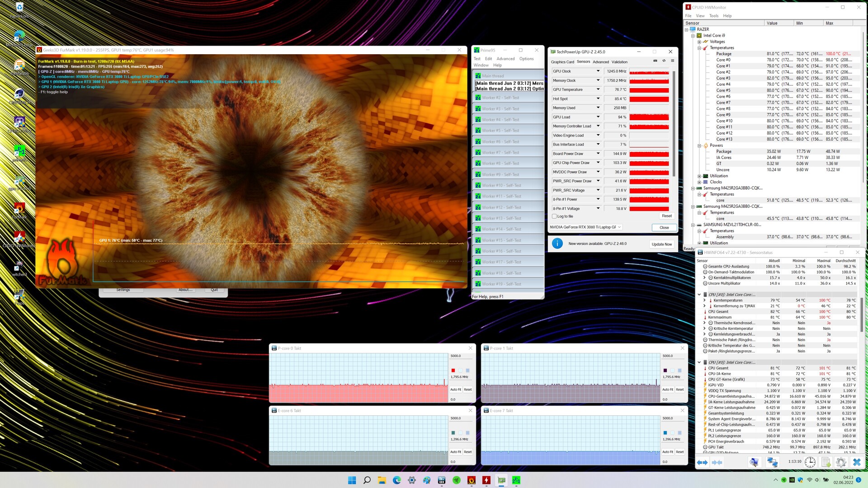
Task: Open HWiNFO settings gear icon
Action: [840, 462]
